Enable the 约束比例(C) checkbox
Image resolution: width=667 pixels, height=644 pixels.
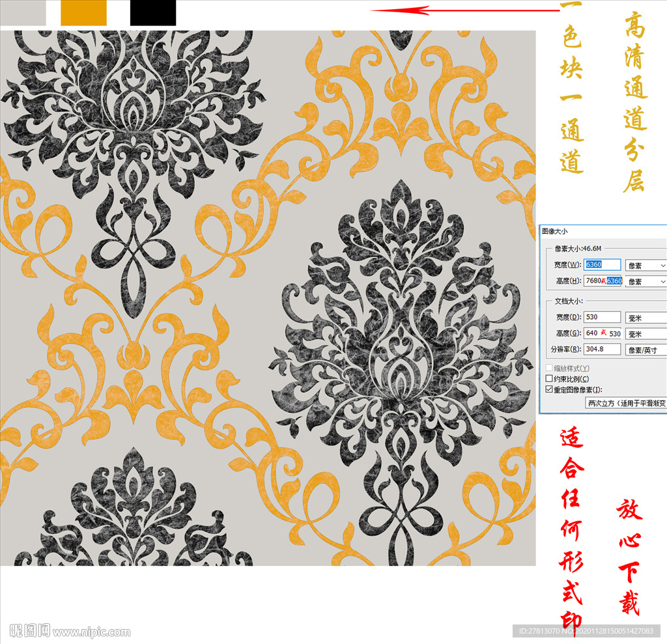549,378
